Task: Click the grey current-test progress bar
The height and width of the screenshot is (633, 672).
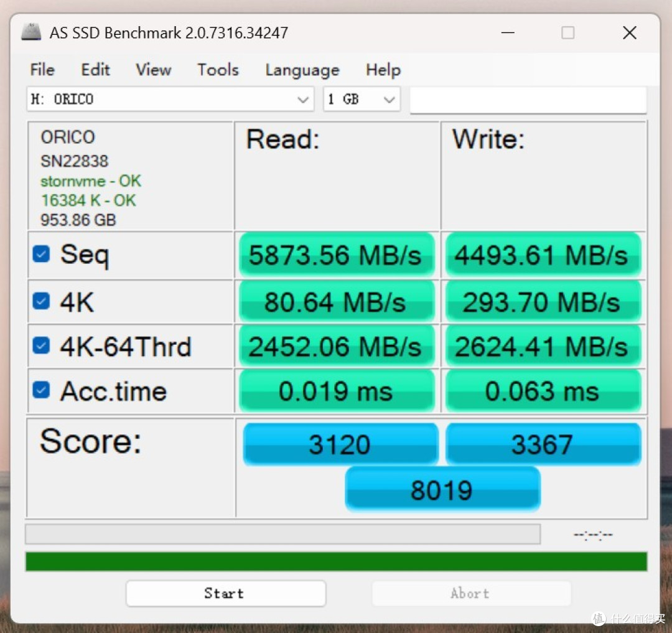Action: 283,534
